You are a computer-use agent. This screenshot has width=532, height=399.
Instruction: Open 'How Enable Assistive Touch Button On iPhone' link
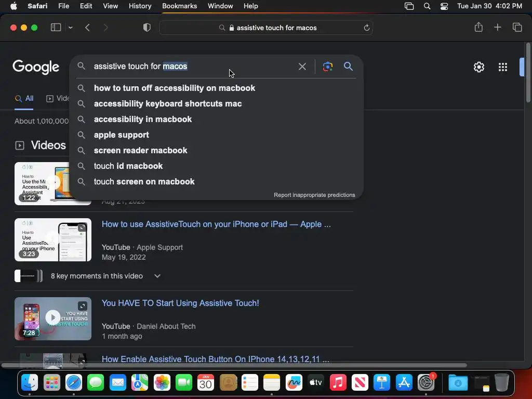(x=216, y=359)
